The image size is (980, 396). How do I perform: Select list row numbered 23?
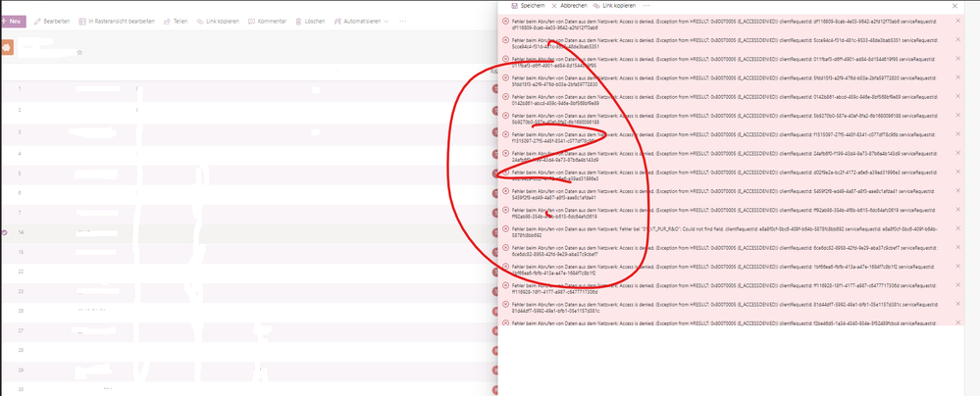249,291
